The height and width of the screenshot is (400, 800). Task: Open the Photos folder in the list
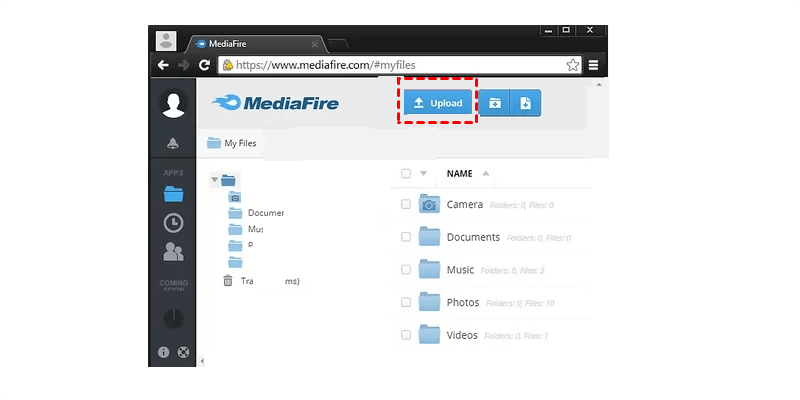(x=463, y=303)
